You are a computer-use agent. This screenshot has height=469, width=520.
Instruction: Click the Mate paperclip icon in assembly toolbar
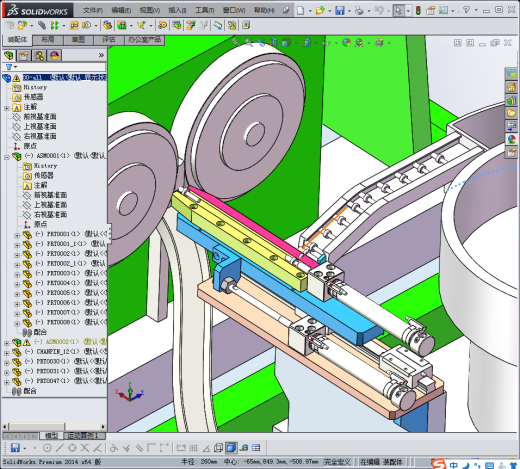point(42,25)
